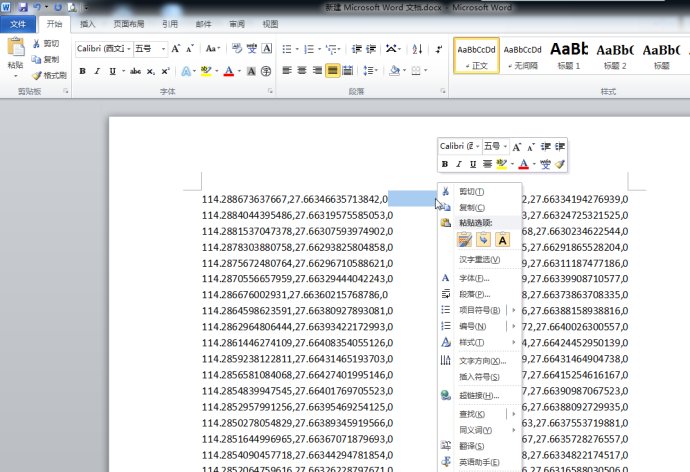Screen dimensions: 690x472
Task: Apply the 标题 1 style from gallery
Action: (569, 53)
